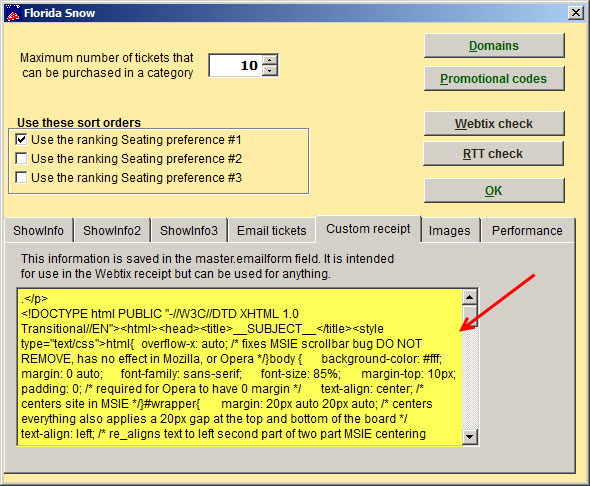Open the ShowInfo2 tab
Viewport: 590px width, 486px height.
pyautogui.click(x=112, y=230)
